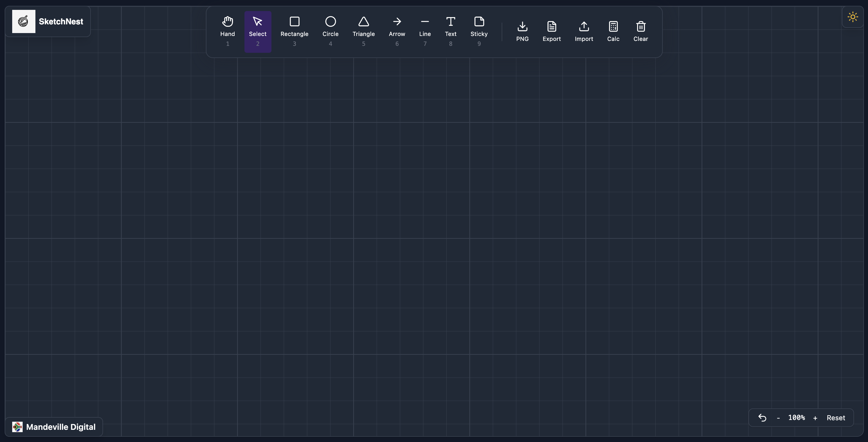This screenshot has height=442, width=868.
Task: Download canvas as PNG
Action: click(x=522, y=31)
